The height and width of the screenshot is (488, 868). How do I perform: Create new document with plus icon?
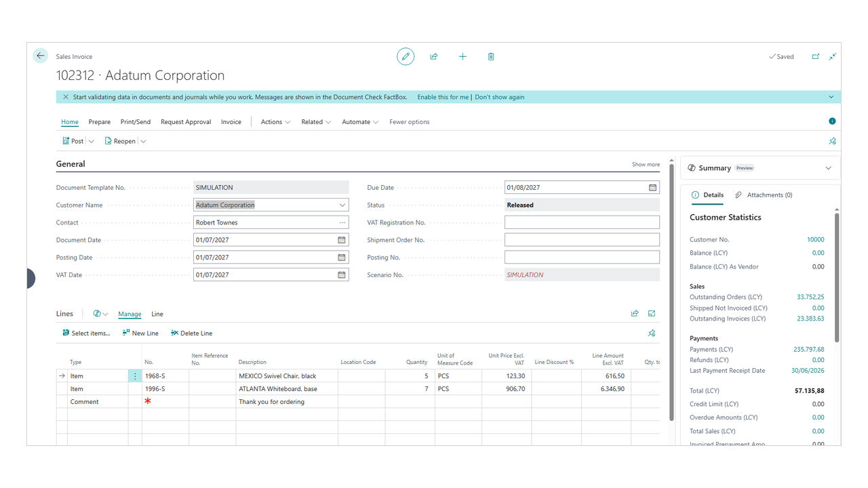[x=462, y=56]
